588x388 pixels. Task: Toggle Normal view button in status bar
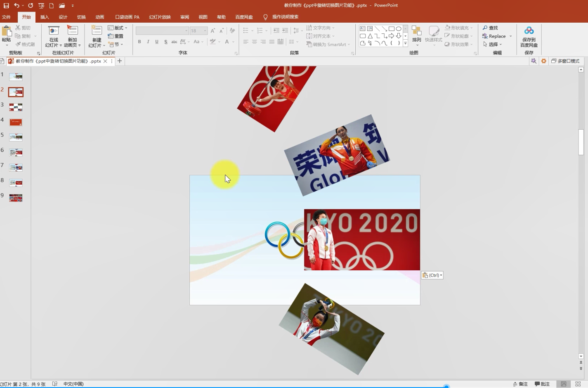[x=563, y=384]
